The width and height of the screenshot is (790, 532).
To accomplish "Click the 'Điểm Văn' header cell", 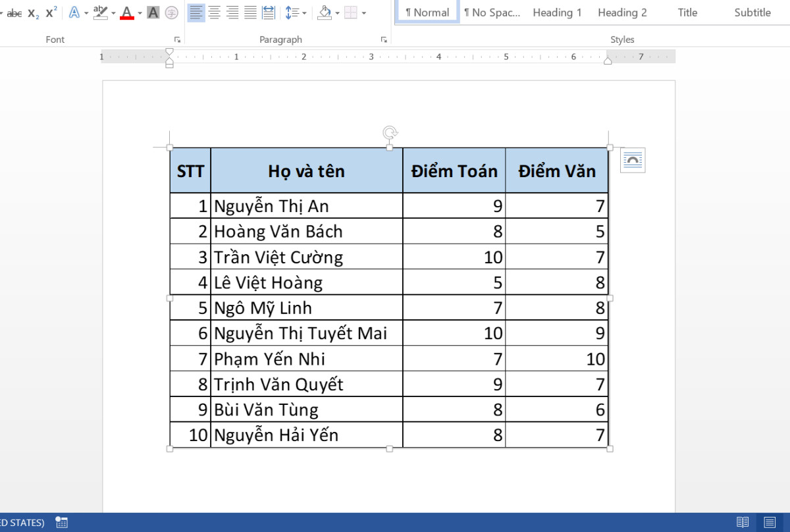I will (557, 171).
